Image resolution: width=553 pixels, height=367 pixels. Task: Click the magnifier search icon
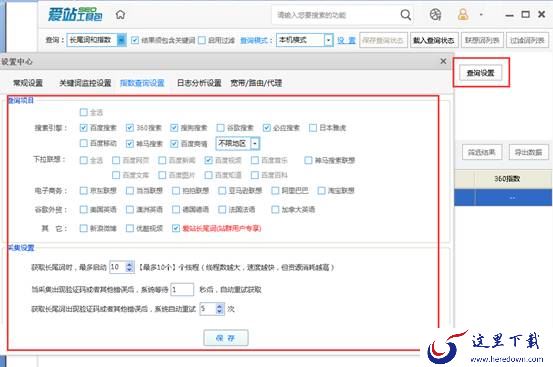pos(406,15)
